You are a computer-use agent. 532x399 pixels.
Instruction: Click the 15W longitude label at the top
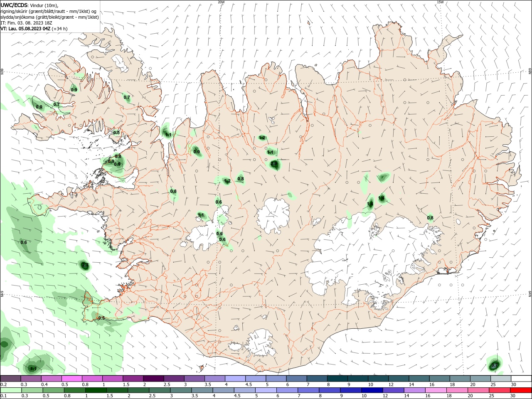click(440, 2)
